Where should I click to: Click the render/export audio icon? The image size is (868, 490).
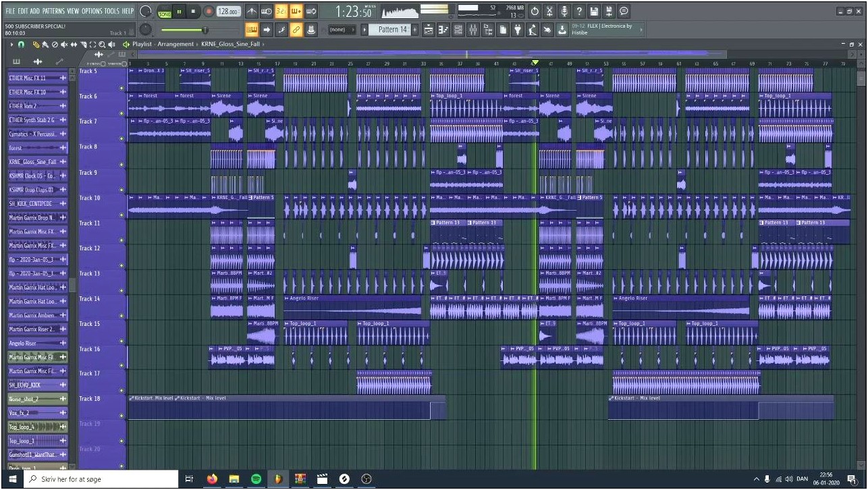609,11
